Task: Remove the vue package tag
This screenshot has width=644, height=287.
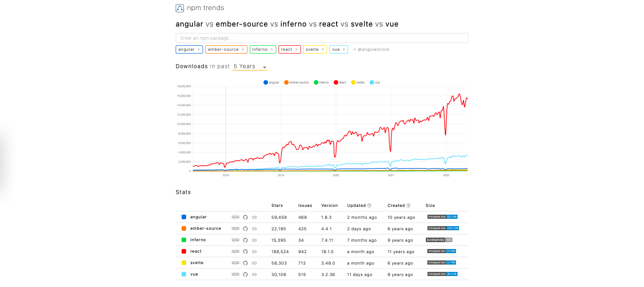Action: (x=343, y=49)
